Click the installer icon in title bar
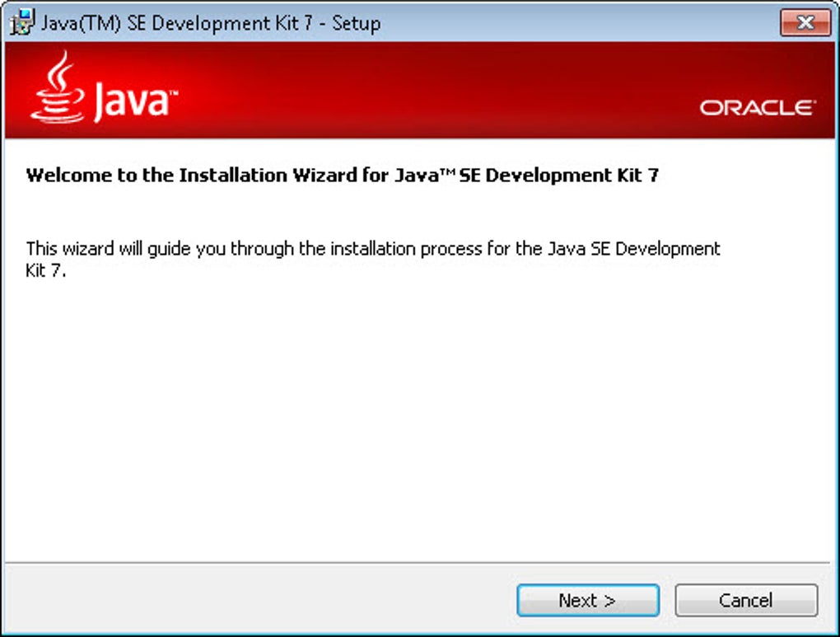The width and height of the screenshot is (840, 637). pos(21,22)
